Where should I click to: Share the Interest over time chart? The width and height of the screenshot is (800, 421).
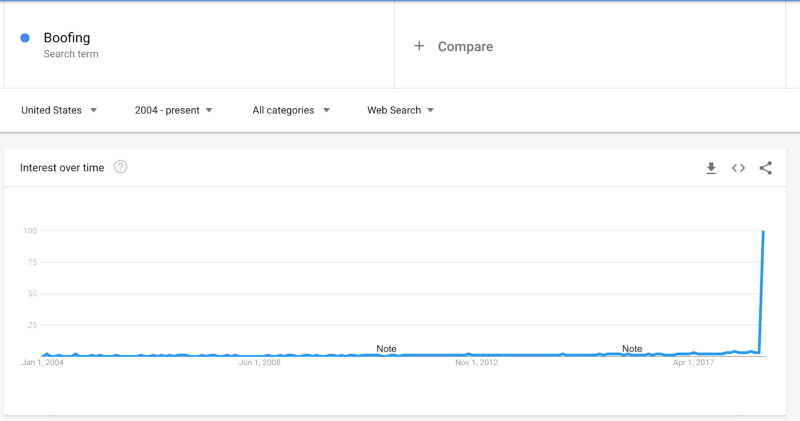click(x=766, y=168)
